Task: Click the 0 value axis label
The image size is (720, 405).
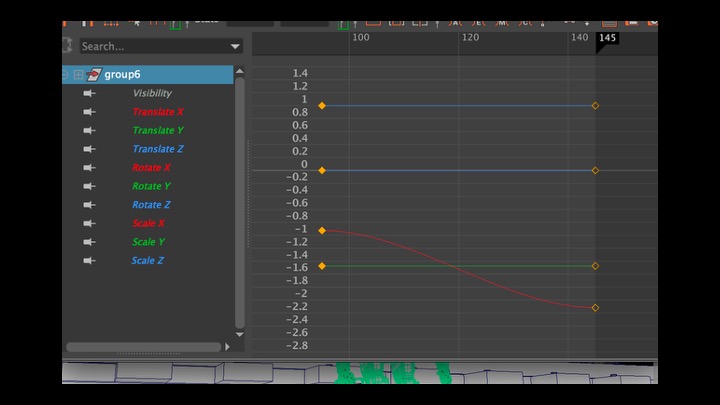Action: tap(304, 164)
